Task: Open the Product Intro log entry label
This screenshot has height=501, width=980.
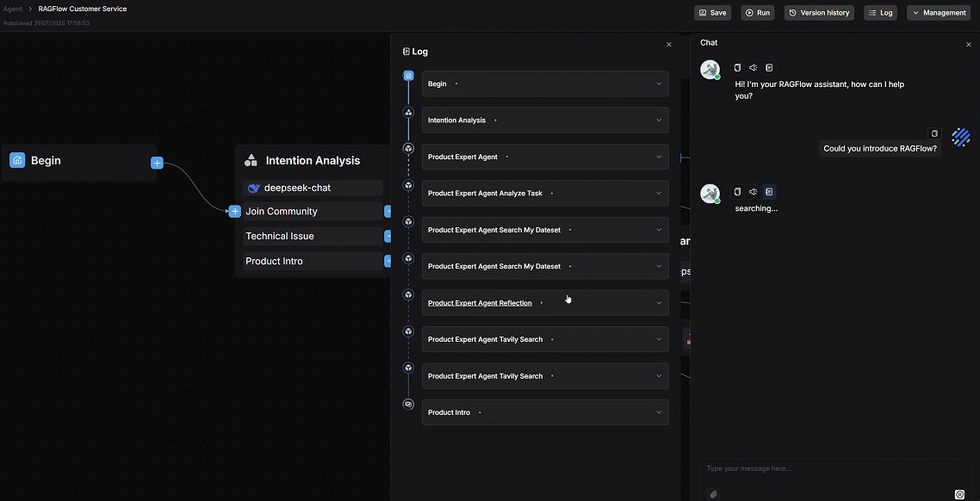Action: click(449, 412)
